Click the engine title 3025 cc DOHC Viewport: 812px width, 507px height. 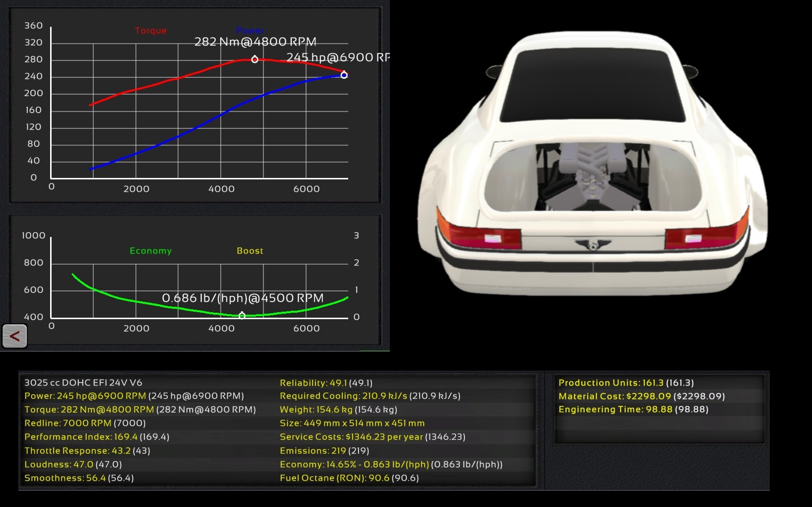(x=83, y=383)
